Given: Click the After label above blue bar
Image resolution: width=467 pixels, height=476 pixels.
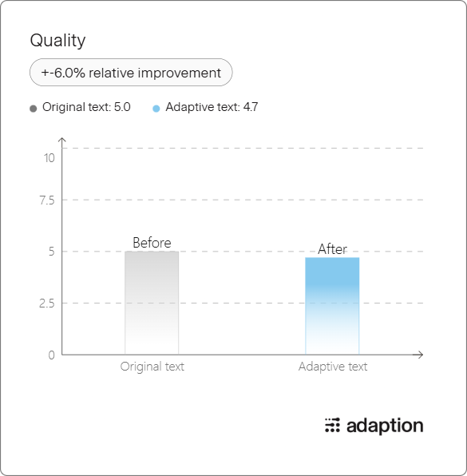Looking at the screenshot, I should [x=332, y=249].
